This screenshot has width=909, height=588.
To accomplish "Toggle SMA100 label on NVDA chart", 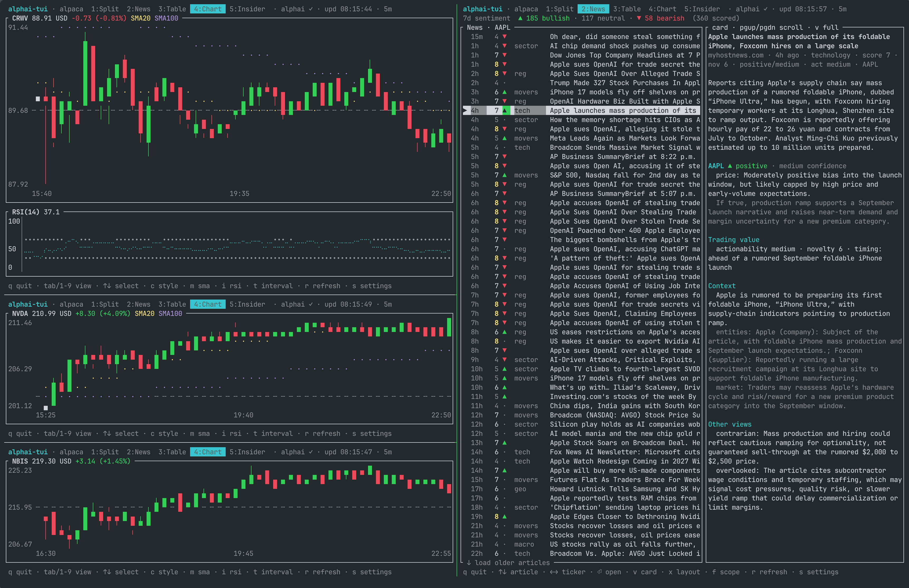I will [x=170, y=314].
